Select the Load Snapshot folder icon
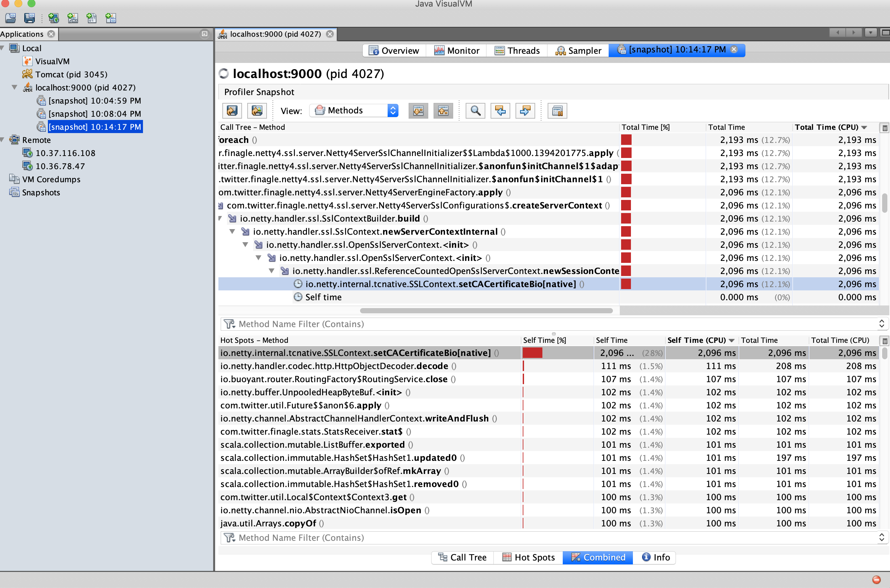Image resolution: width=890 pixels, height=588 pixels. pos(10,18)
